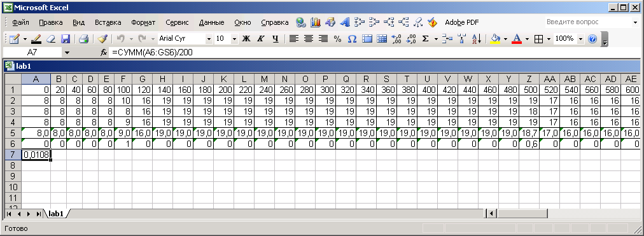Click cell Z6 containing 0,6

(529, 143)
